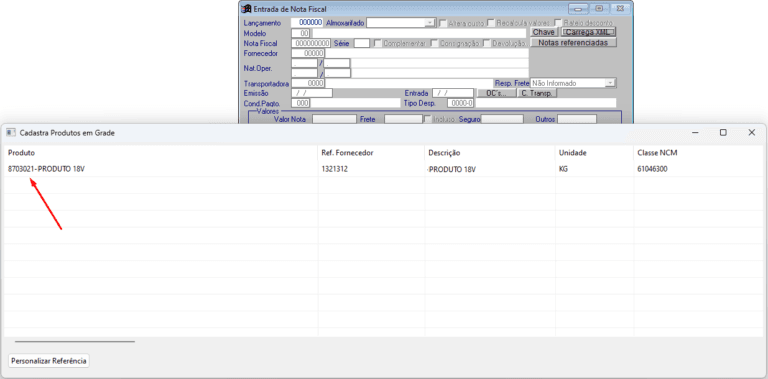
Task: Click the Cadastra Produtos em Grade window icon
Action: 11,133
